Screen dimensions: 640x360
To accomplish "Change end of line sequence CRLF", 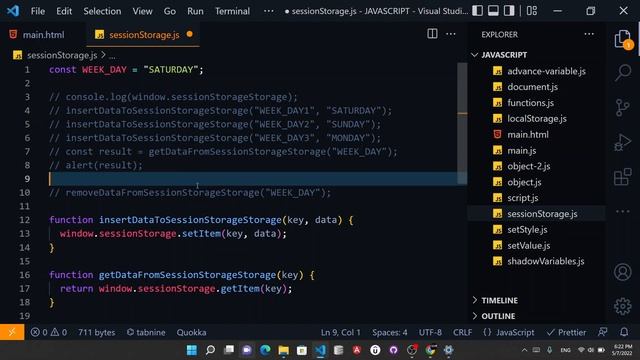I will 462,332.
